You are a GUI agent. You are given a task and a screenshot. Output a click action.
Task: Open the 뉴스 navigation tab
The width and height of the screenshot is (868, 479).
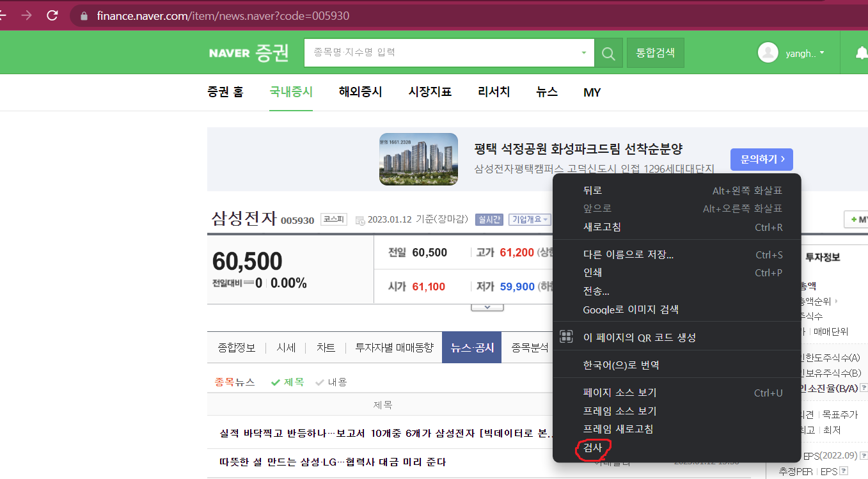[547, 92]
